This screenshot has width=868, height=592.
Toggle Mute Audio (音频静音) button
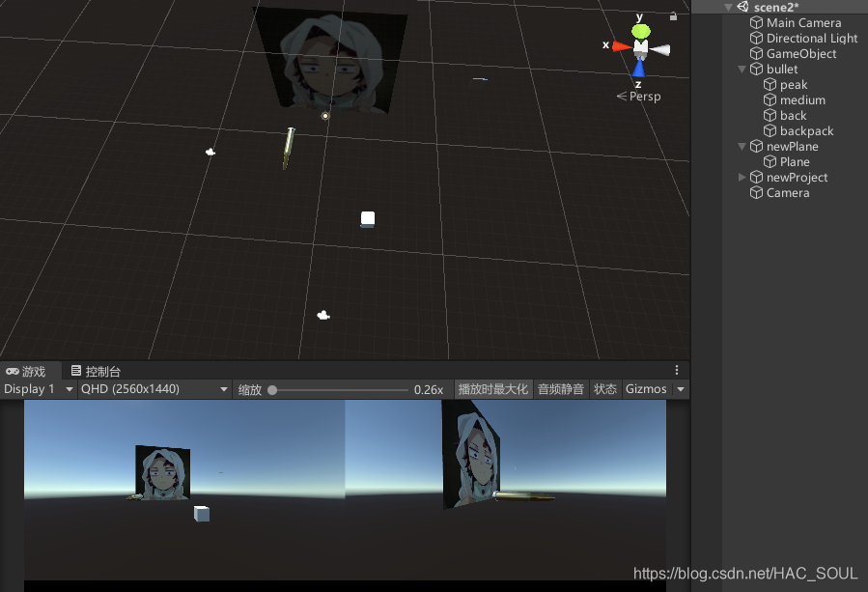click(x=560, y=389)
